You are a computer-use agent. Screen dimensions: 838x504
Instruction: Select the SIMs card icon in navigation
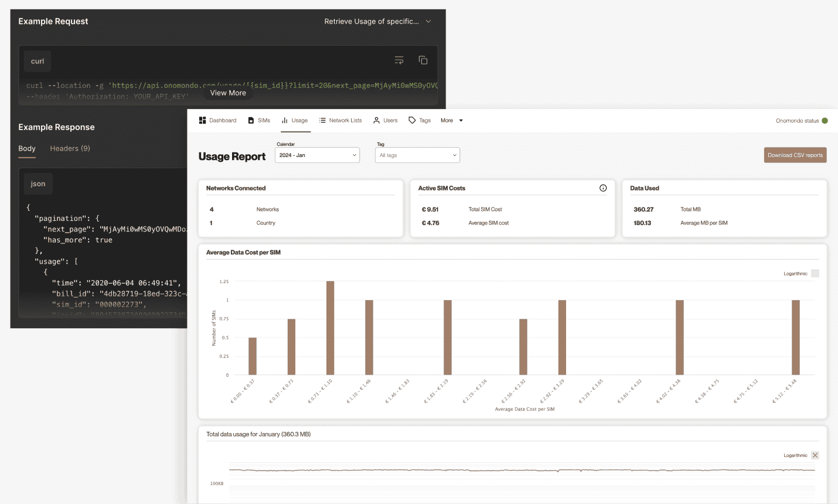[x=251, y=120]
